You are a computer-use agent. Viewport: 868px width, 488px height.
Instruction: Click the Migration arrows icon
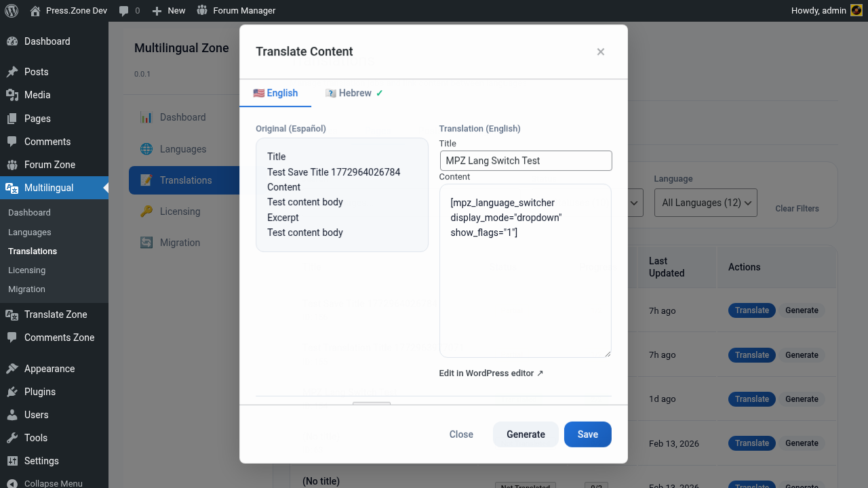coord(146,243)
